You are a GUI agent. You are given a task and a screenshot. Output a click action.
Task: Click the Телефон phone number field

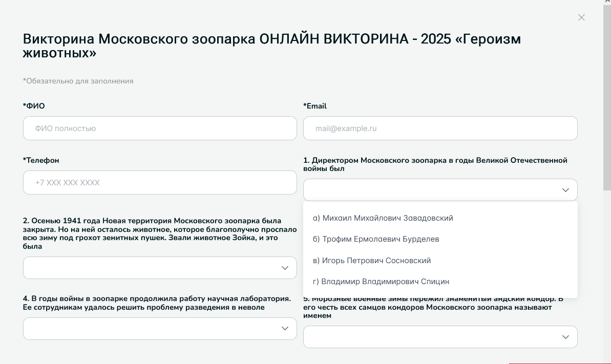(x=160, y=182)
